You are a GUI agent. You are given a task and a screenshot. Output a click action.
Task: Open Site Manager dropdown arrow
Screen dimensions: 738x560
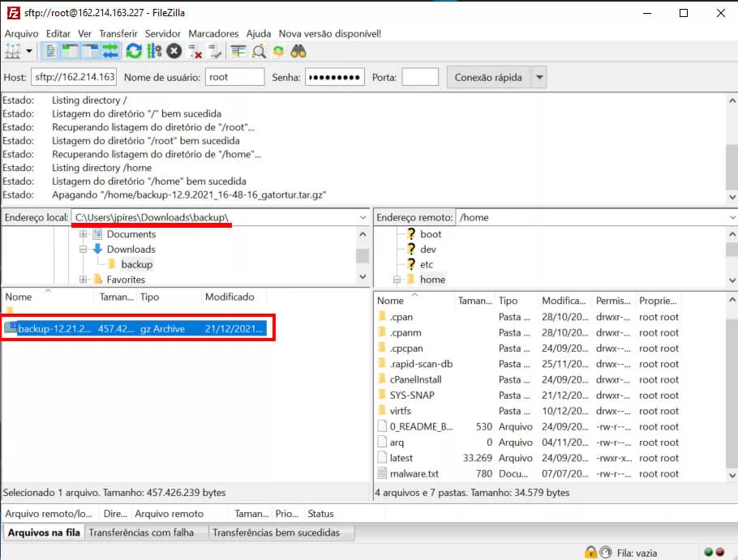(29, 51)
